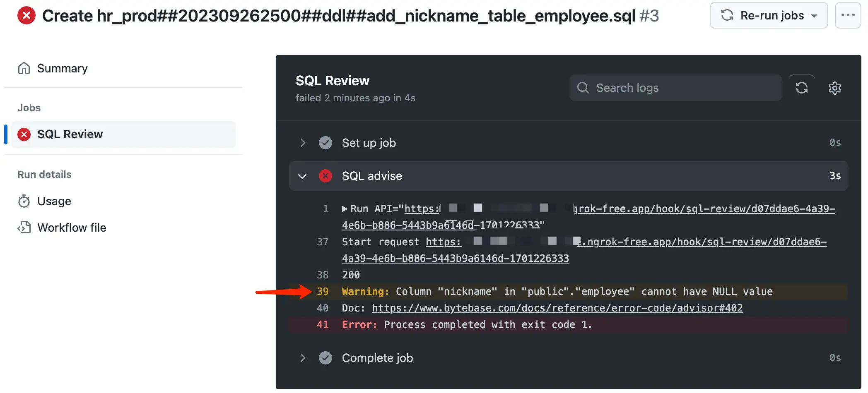Viewport: 868px width, 393px height.
Task: Click the Workflow file code icon
Action: click(x=24, y=228)
